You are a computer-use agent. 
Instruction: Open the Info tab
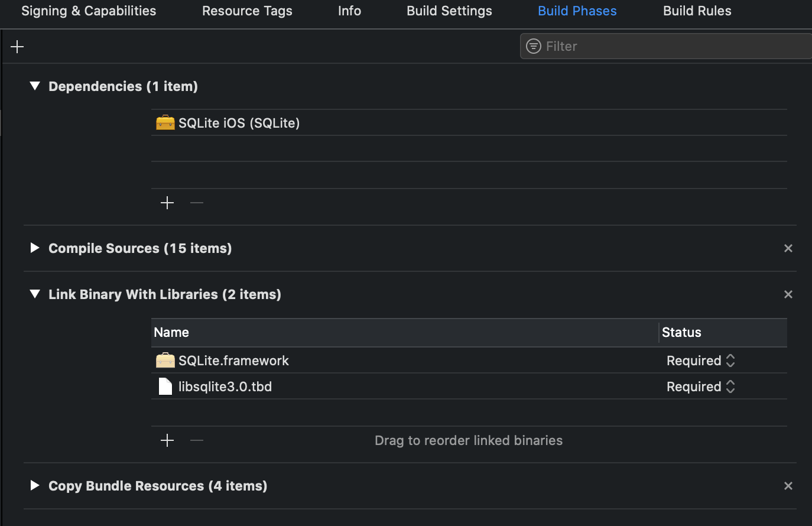[x=349, y=11]
